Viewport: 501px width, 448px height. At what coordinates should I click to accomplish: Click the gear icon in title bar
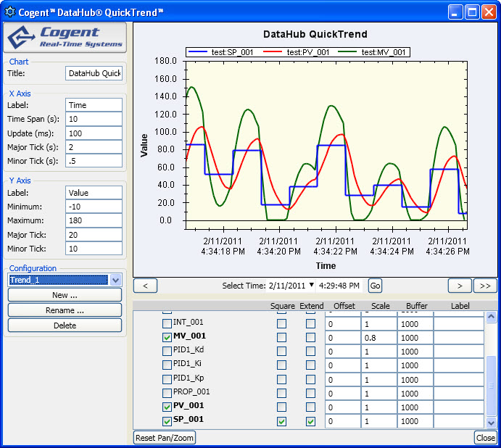point(10,11)
